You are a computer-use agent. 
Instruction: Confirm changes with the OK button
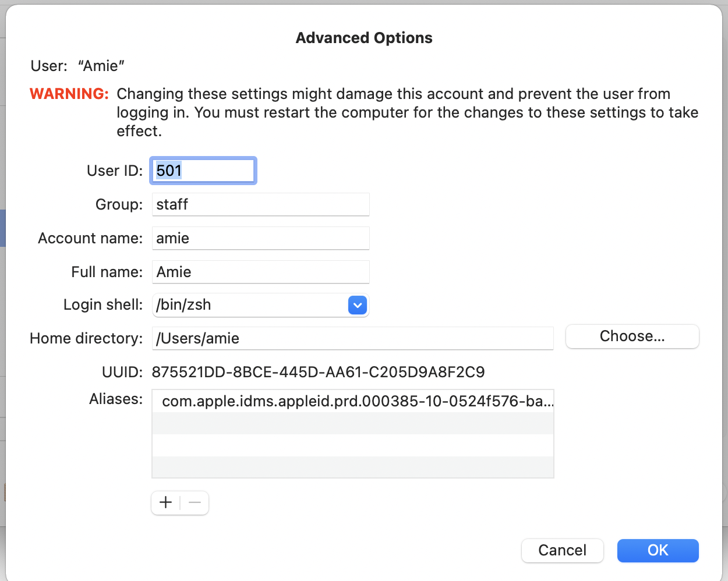tap(658, 551)
